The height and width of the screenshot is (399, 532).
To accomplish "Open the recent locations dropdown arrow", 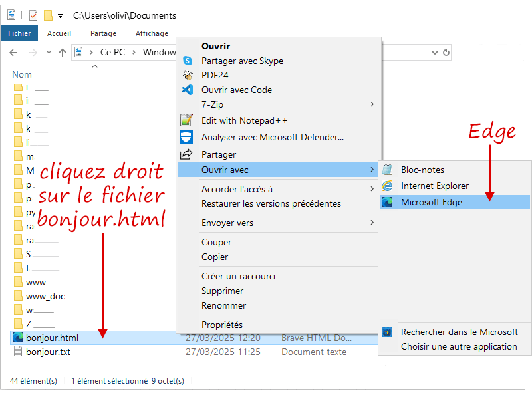I will tap(49, 53).
